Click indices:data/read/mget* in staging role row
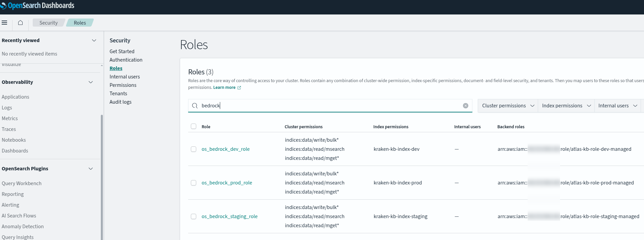Viewport: 644px width, 240px height. pos(312,226)
